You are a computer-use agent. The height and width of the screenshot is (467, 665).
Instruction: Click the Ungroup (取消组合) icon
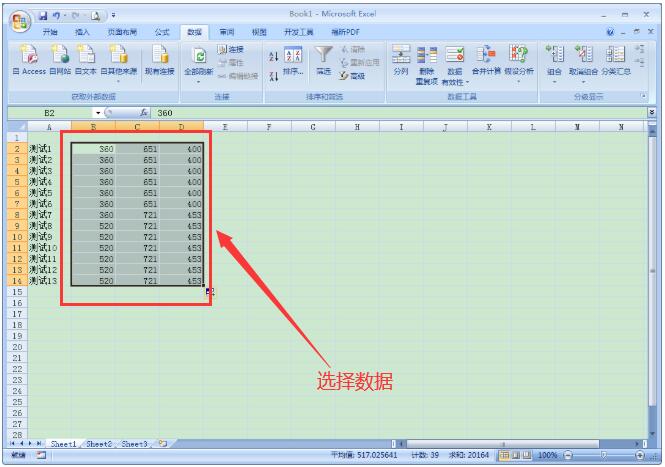tap(584, 54)
